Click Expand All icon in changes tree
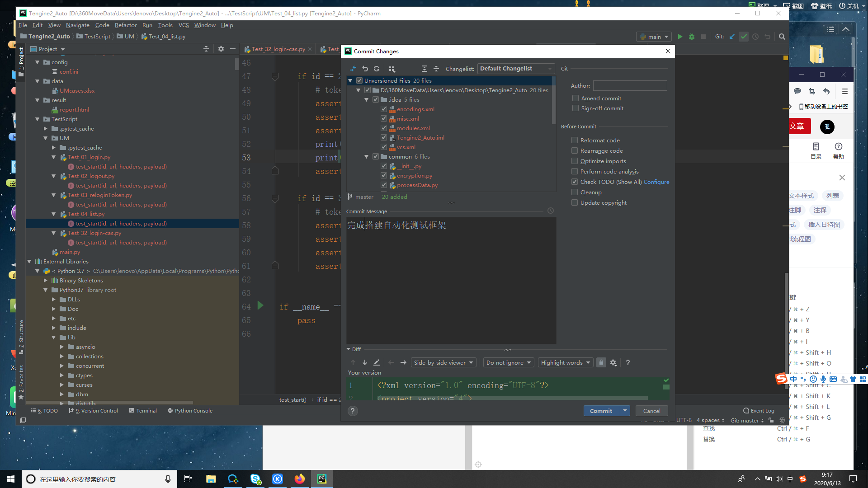868x488 pixels. [x=424, y=69]
